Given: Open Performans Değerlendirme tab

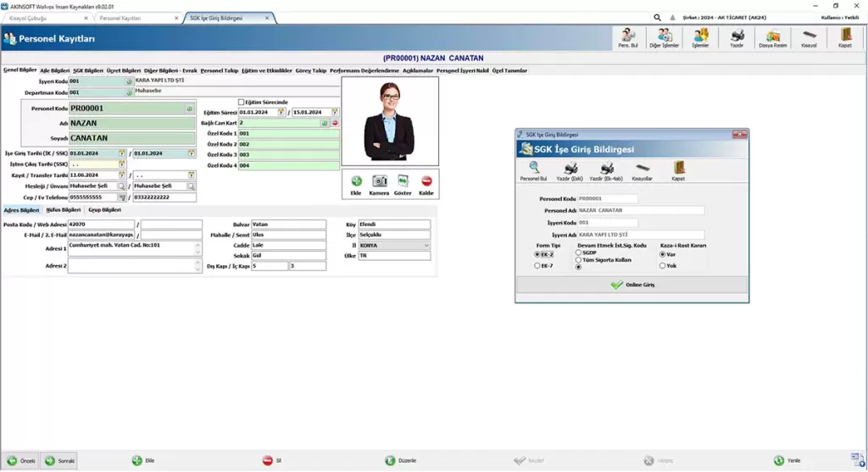Looking at the screenshot, I should tap(364, 71).
